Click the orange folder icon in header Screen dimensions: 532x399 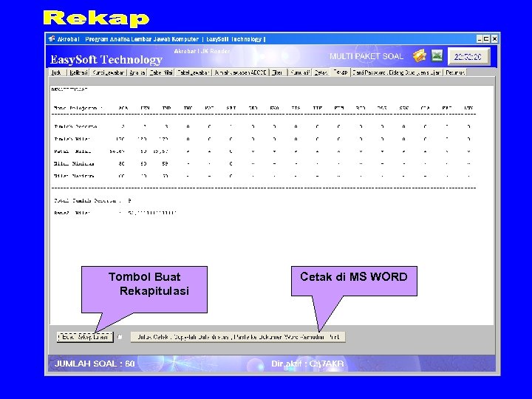(420, 55)
